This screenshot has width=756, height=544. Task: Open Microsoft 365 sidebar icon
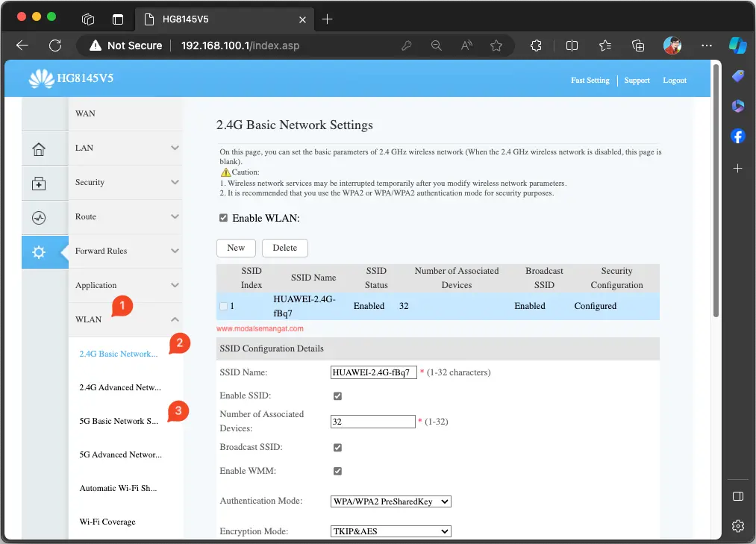(737, 106)
